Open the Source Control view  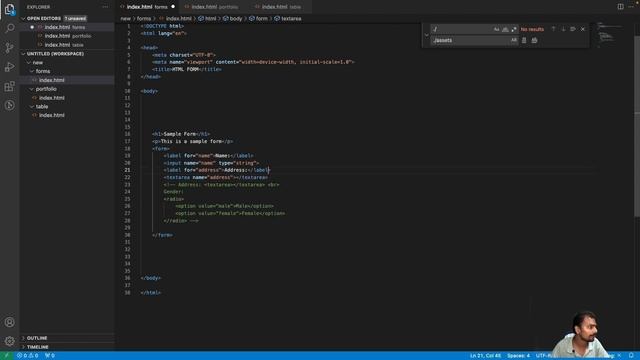9,47
